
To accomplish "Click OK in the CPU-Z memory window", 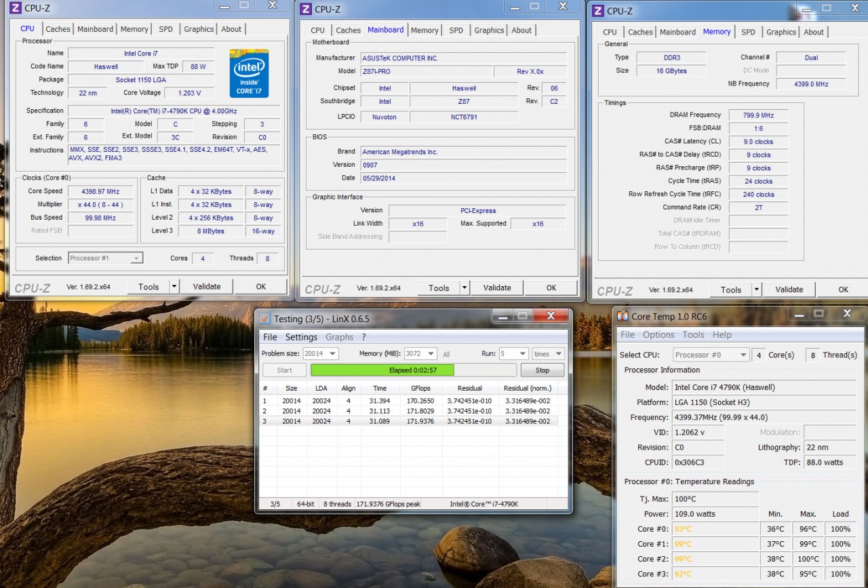I will 844,290.
